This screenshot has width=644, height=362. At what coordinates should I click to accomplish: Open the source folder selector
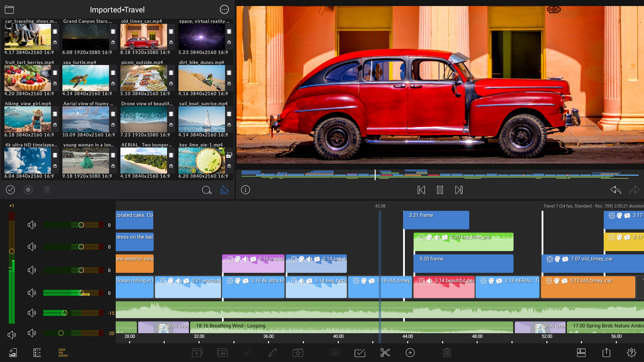[x=9, y=9]
